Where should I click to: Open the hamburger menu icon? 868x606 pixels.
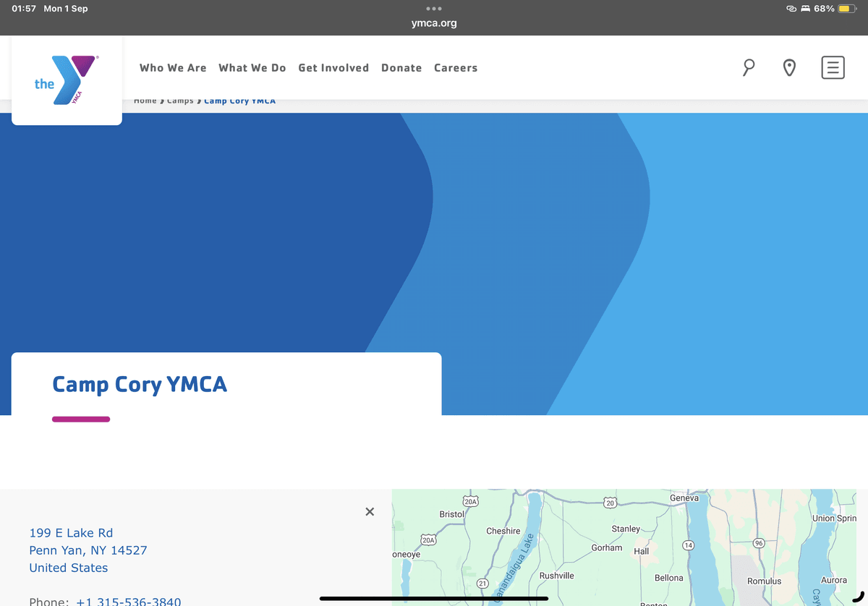tap(833, 67)
